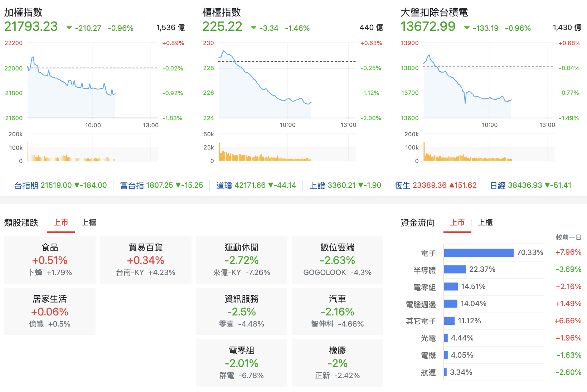Click the 正新 -2.42% stock text
587x392 pixels.
(338, 376)
